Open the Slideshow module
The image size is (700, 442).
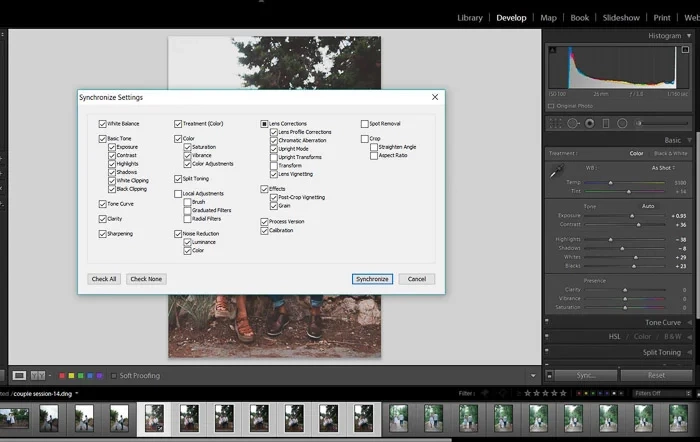click(621, 17)
